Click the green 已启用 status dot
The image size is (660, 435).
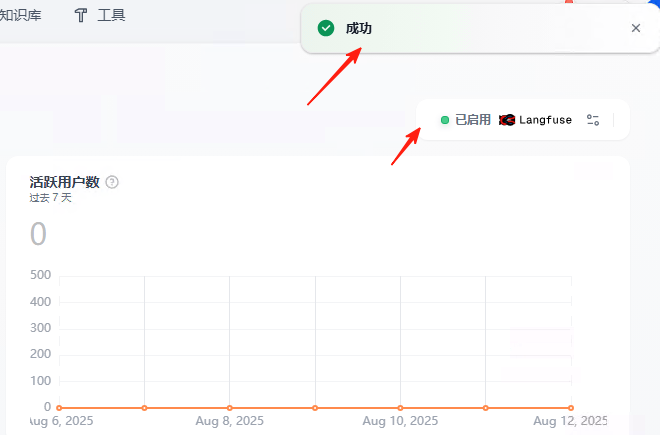click(x=445, y=120)
